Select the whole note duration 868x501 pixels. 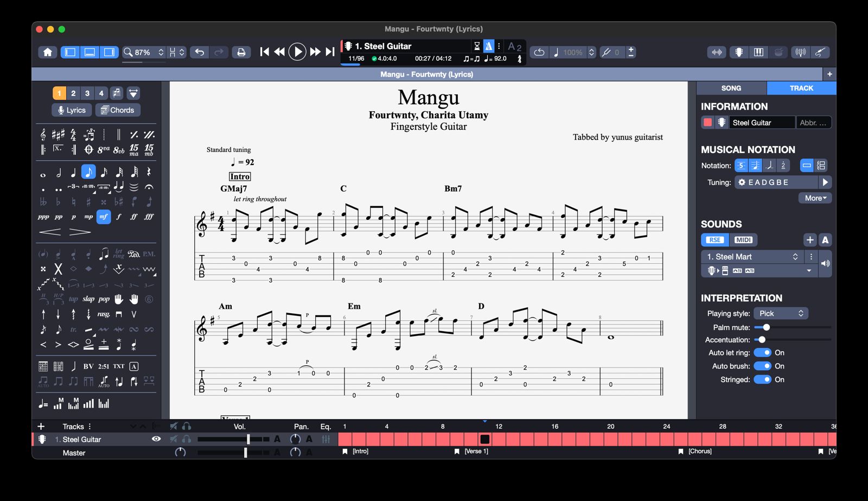43,174
